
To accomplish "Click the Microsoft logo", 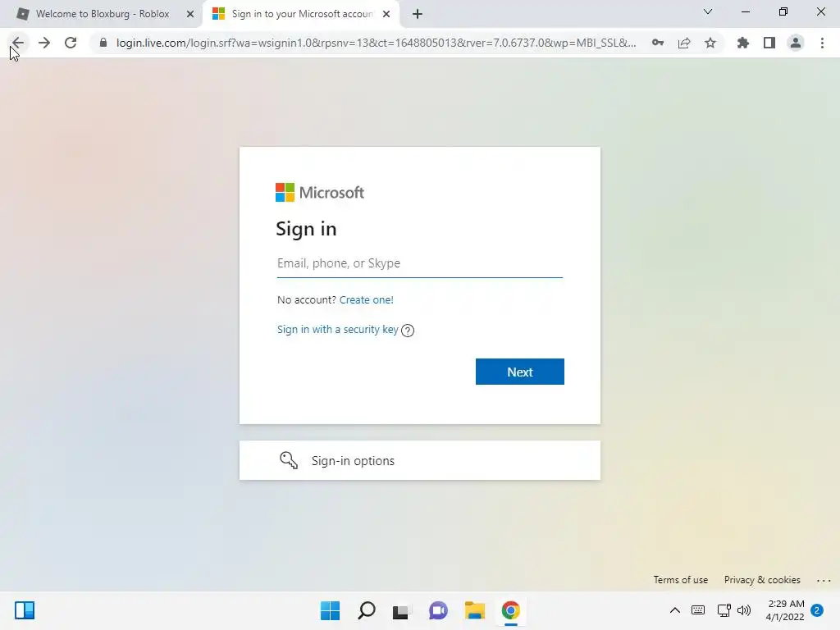I will (x=320, y=192).
